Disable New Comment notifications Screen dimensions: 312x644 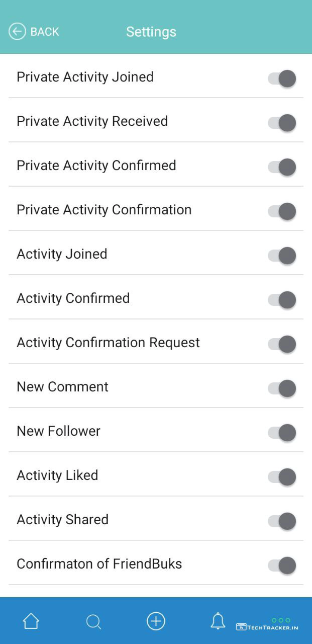(x=282, y=388)
